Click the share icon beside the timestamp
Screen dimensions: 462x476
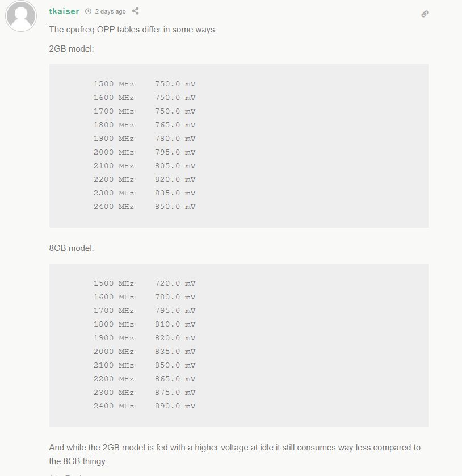coord(135,11)
